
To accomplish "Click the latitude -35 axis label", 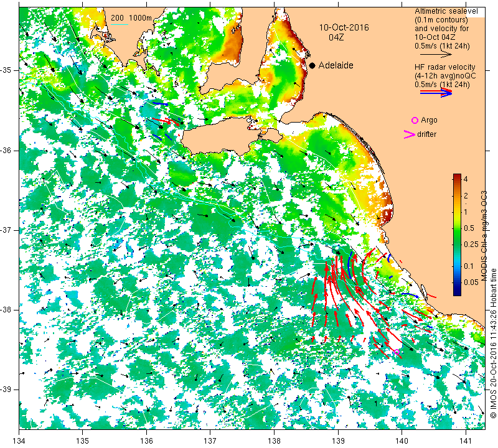I will click(x=6, y=70).
